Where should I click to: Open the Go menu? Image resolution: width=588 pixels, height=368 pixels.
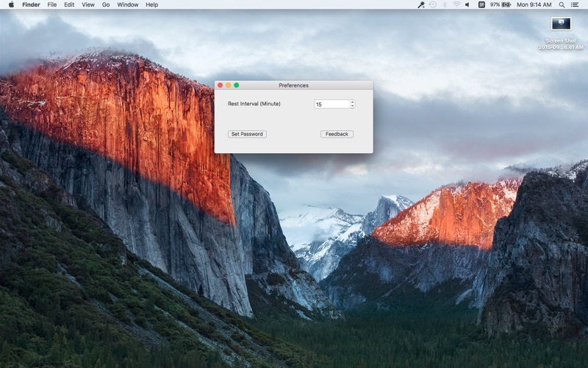(106, 4)
